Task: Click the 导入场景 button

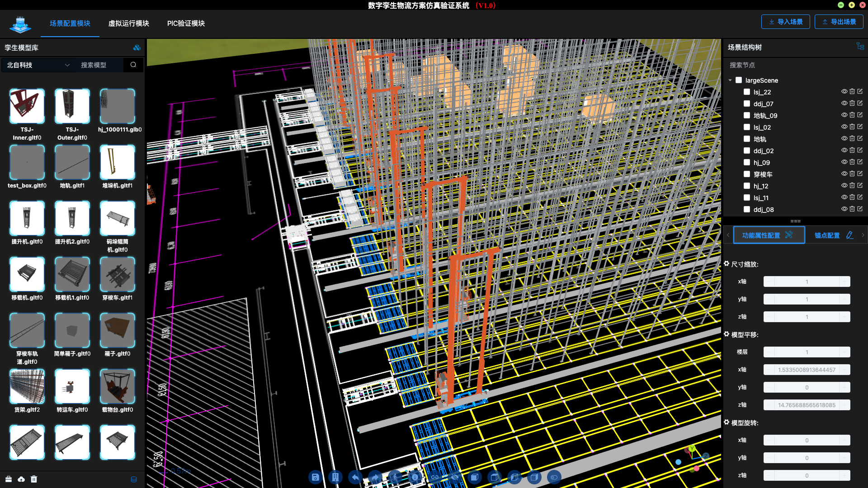Action: pyautogui.click(x=785, y=22)
